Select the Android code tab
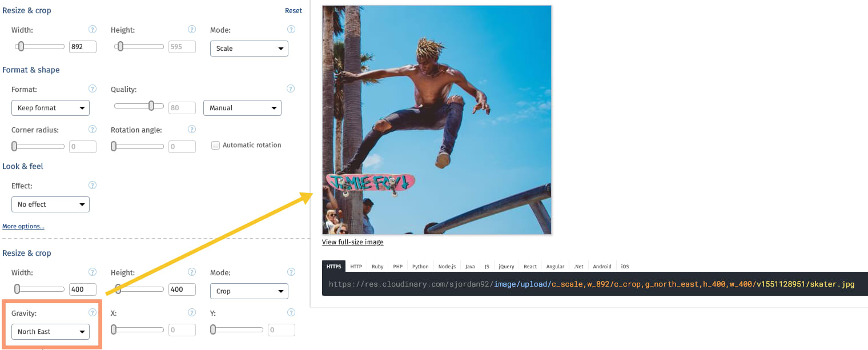The width and height of the screenshot is (868, 350). (x=602, y=267)
